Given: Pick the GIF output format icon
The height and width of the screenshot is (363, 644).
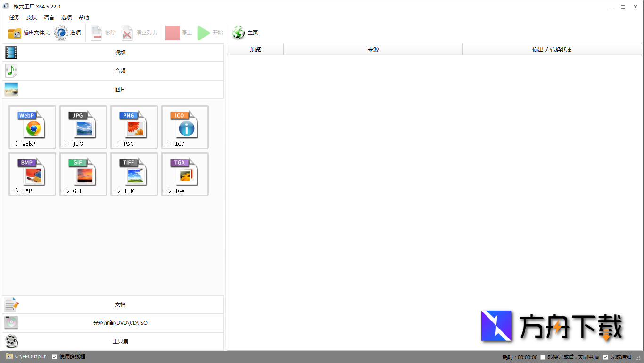Looking at the screenshot, I should (83, 174).
